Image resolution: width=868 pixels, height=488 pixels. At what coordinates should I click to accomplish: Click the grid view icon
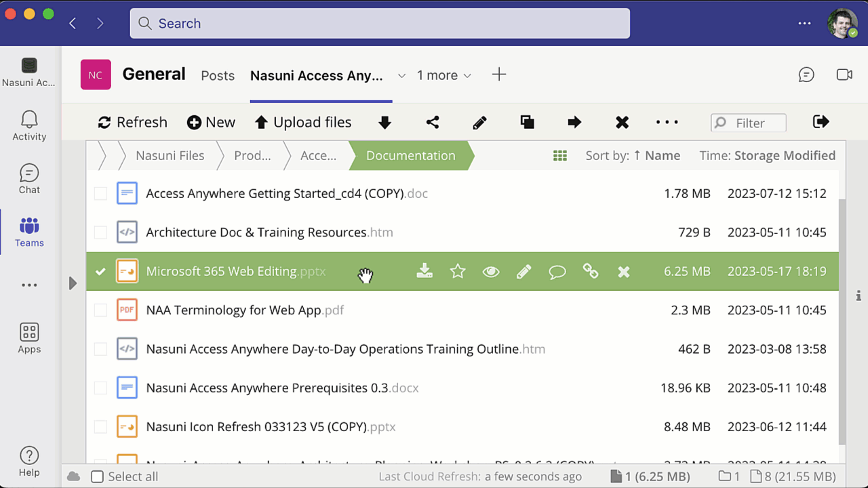pyautogui.click(x=559, y=156)
